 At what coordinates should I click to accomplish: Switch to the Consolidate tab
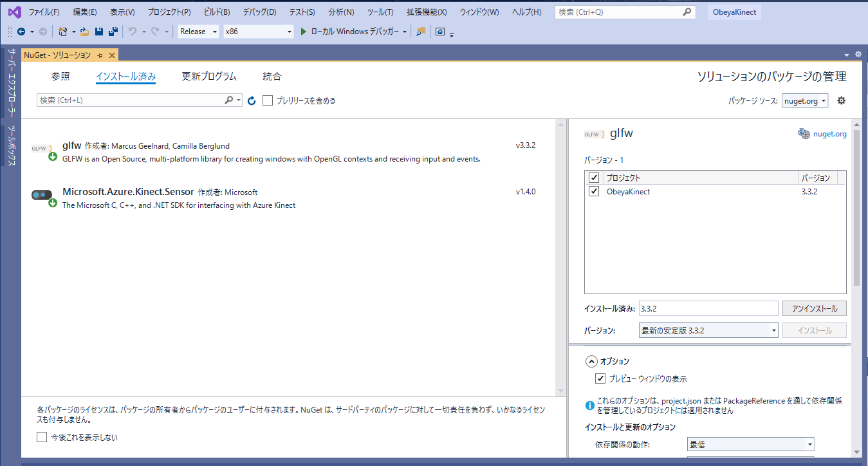(272, 77)
